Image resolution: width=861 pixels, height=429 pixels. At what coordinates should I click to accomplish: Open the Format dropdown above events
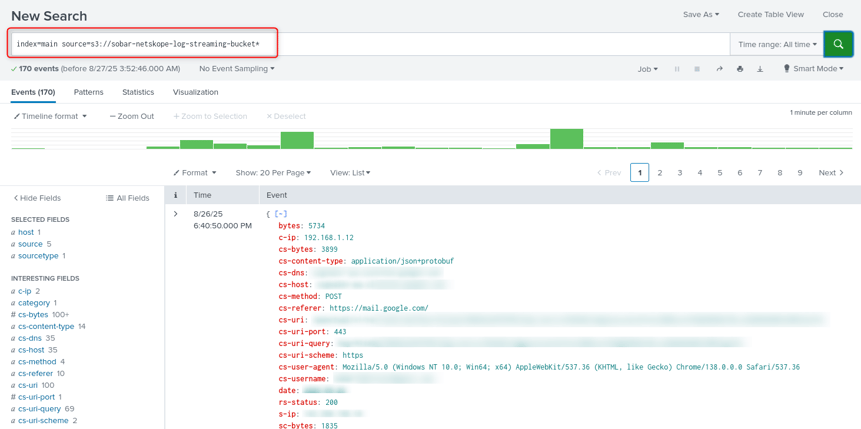click(x=195, y=172)
